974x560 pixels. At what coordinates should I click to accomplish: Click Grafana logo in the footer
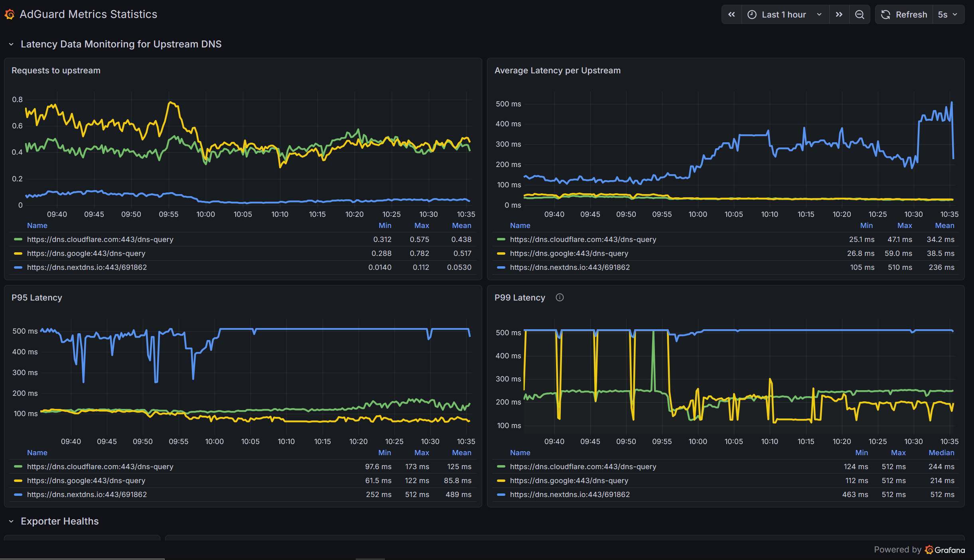pos(945,550)
